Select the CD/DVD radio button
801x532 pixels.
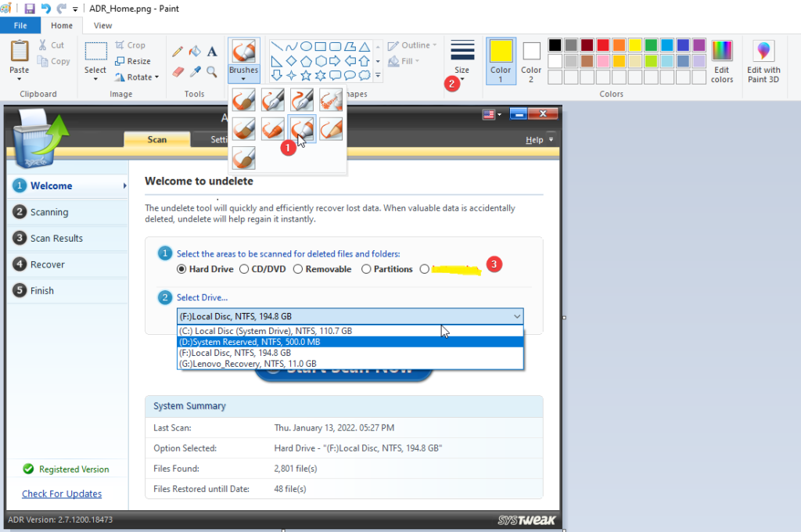[x=244, y=269]
